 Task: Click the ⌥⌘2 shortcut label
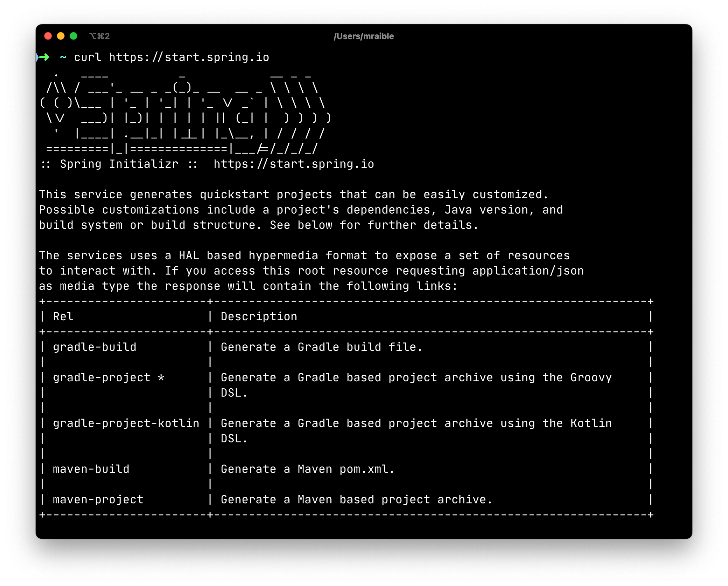click(100, 36)
